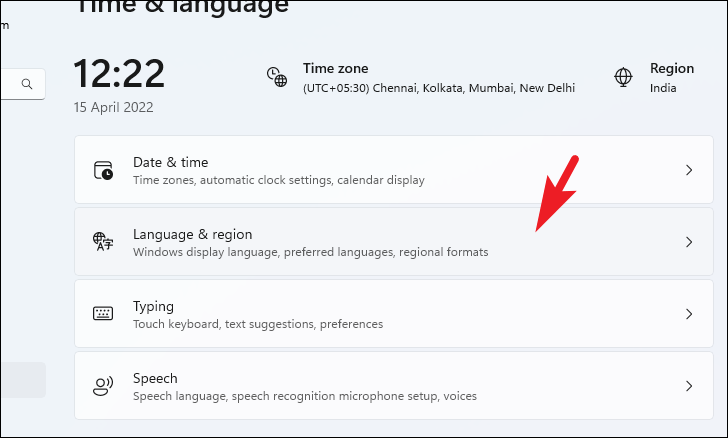Click the 12:22 clock display
Viewport: 728px width, 438px height.
(x=119, y=73)
